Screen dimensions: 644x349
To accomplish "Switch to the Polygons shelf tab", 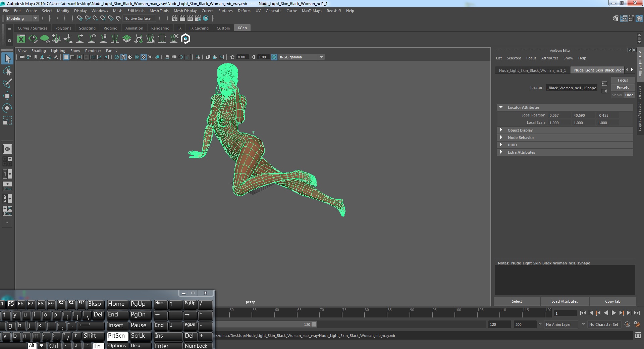I will click(x=63, y=28).
